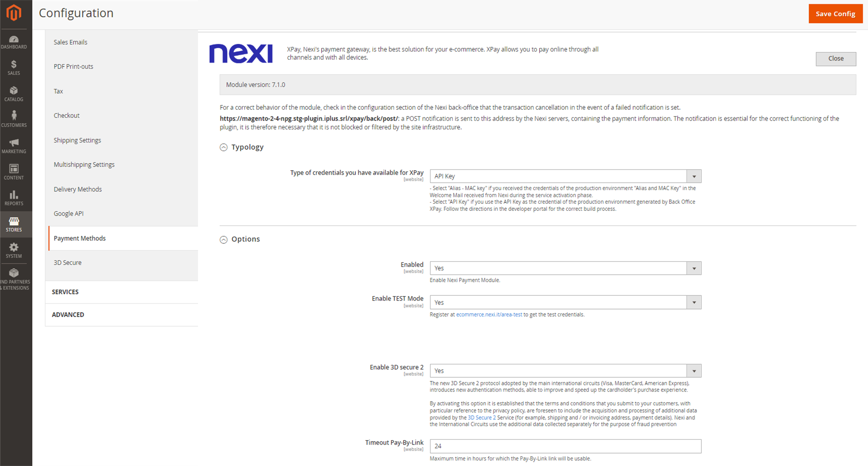Open the Customers sidebar icon

coord(14,120)
